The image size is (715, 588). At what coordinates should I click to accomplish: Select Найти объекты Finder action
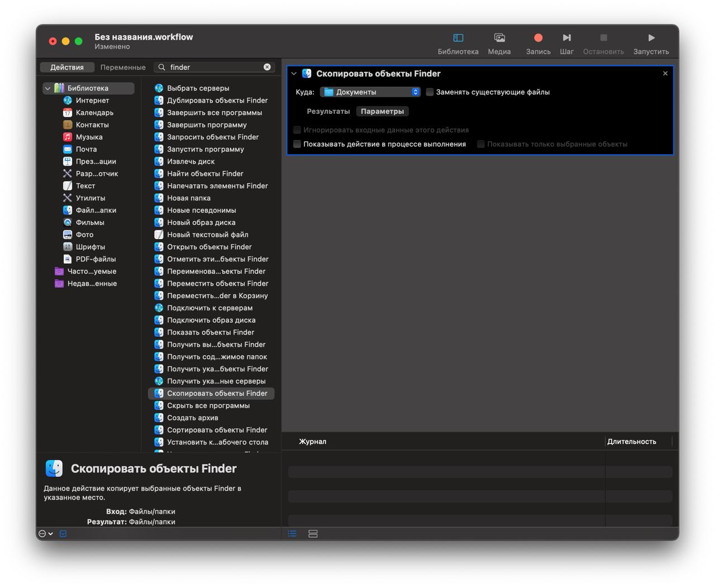[205, 174]
